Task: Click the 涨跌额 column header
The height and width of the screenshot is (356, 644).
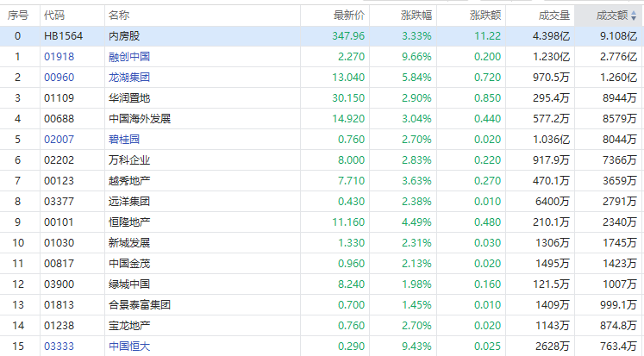Action: 486,16
